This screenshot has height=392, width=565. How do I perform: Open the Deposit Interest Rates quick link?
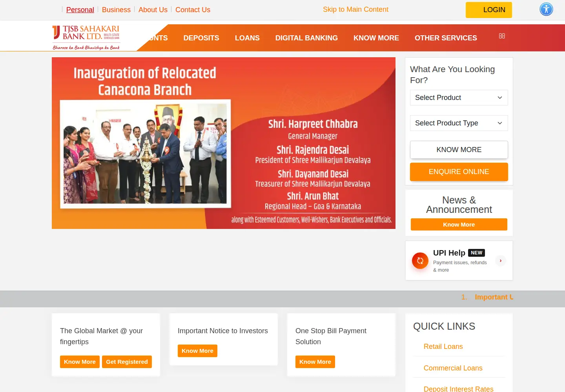(x=458, y=388)
